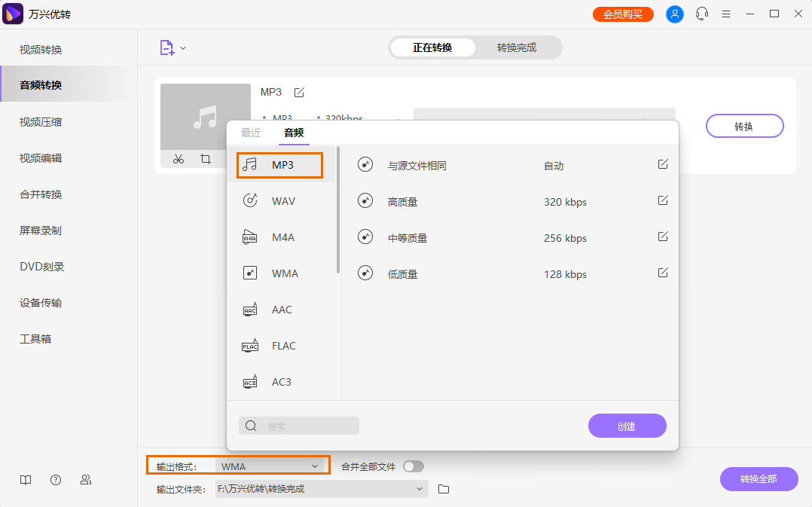Edit the 与源文件相同 preset settings icon
812x507 pixels.
click(x=663, y=164)
